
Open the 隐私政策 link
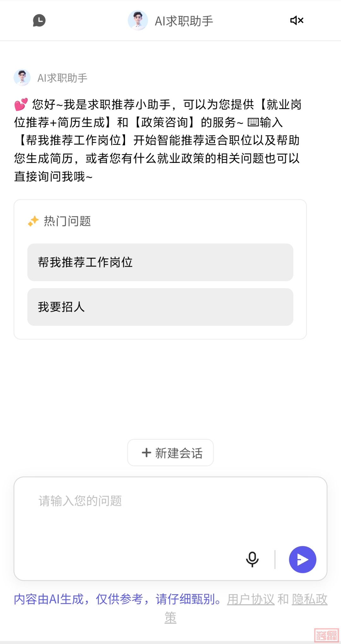309,599
